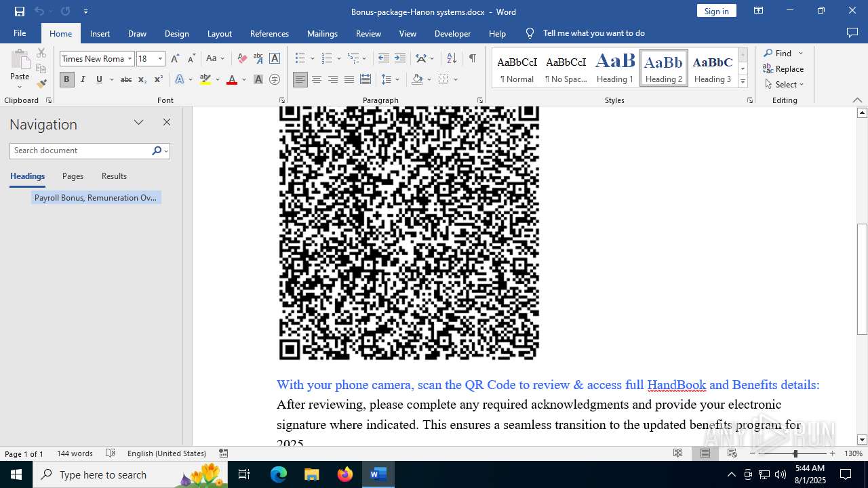868x488 pixels.
Task: Undo the last action in the title bar
Action: pyautogui.click(x=39, y=12)
